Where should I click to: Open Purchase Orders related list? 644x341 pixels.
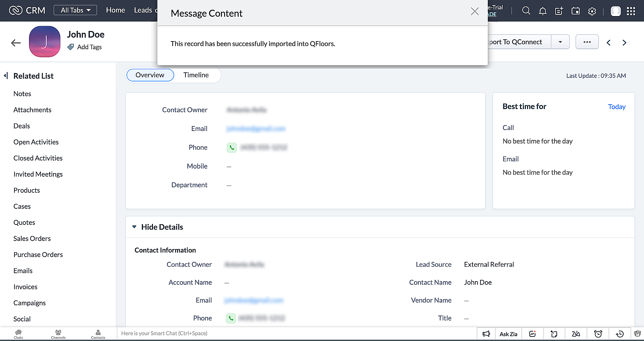[x=38, y=254]
